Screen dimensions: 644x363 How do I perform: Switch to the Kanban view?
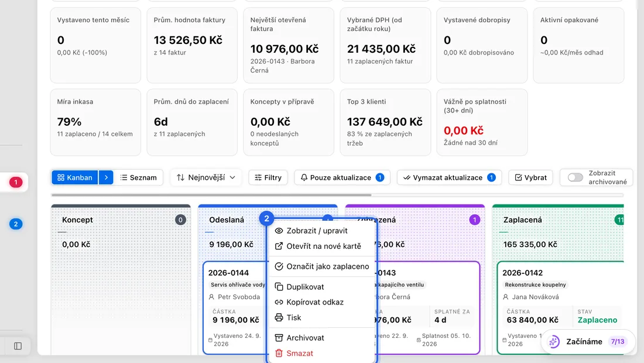75,177
